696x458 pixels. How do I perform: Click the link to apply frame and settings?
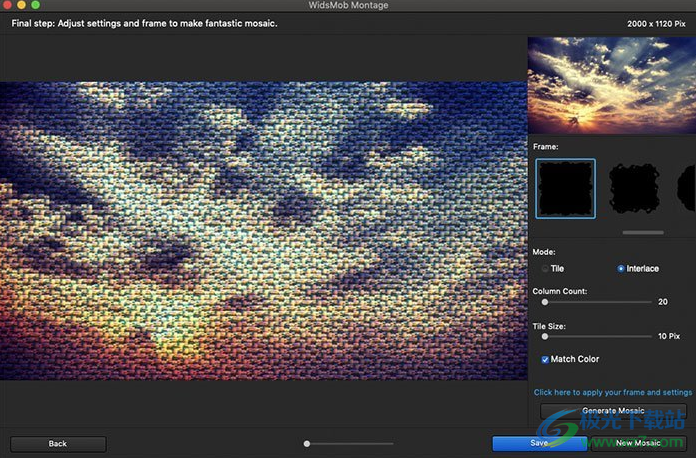(612, 392)
